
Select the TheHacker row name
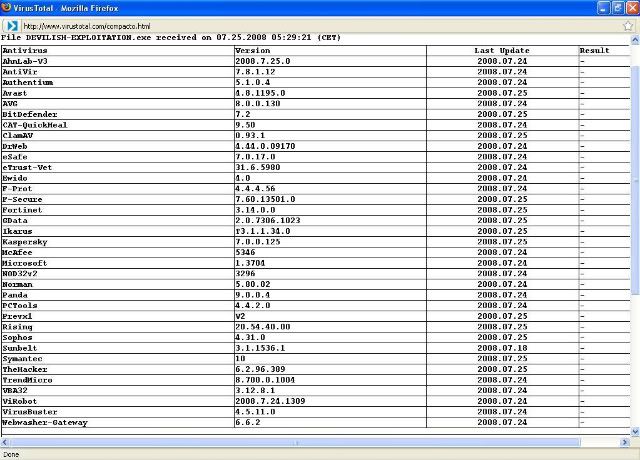tap(25, 369)
